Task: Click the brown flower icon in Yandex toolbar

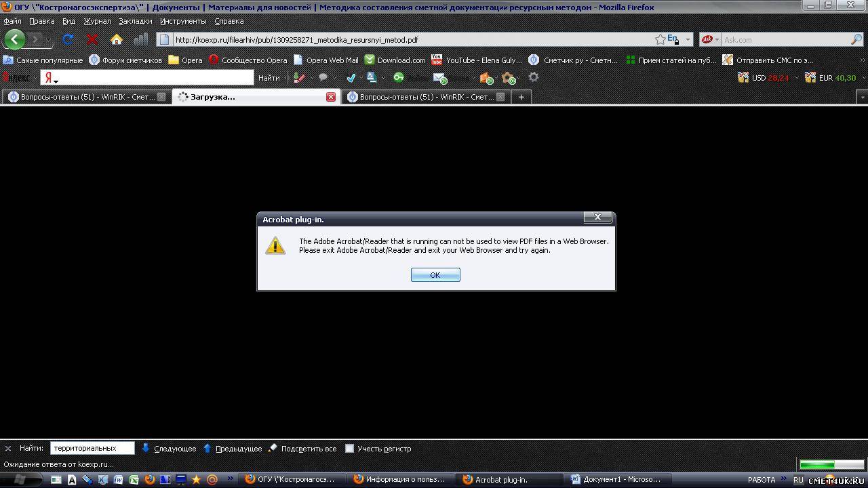Action: pyautogui.click(x=508, y=78)
